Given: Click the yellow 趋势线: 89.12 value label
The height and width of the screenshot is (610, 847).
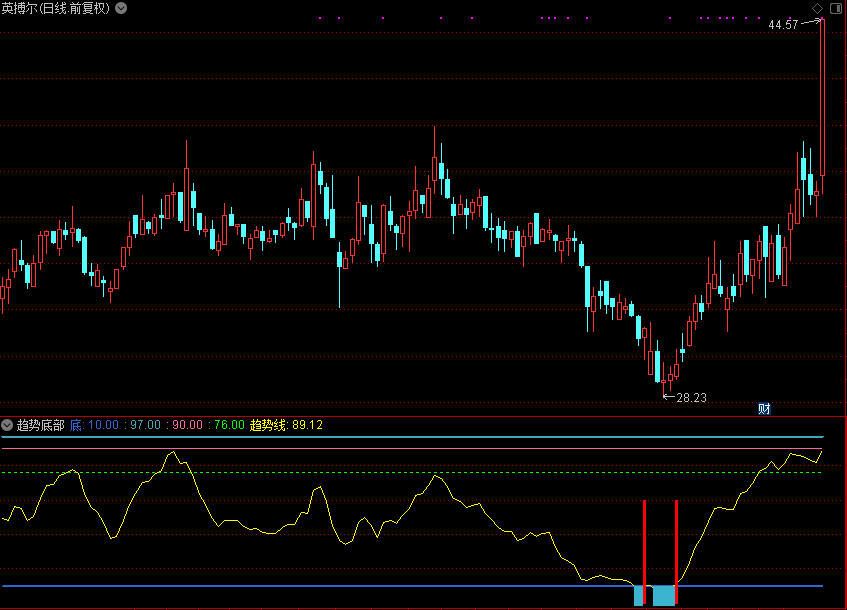Looking at the screenshot, I should 286,425.
